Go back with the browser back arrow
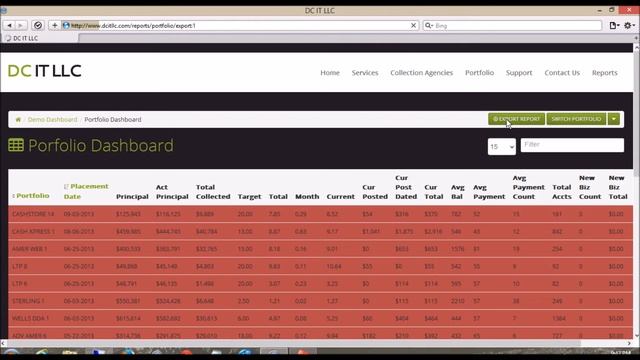Screen dimensions: 640x360 pyautogui.click(x=9, y=25)
